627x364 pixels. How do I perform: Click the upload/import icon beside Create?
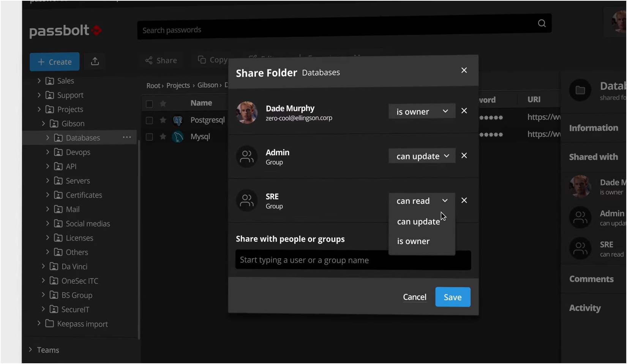(95, 61)
